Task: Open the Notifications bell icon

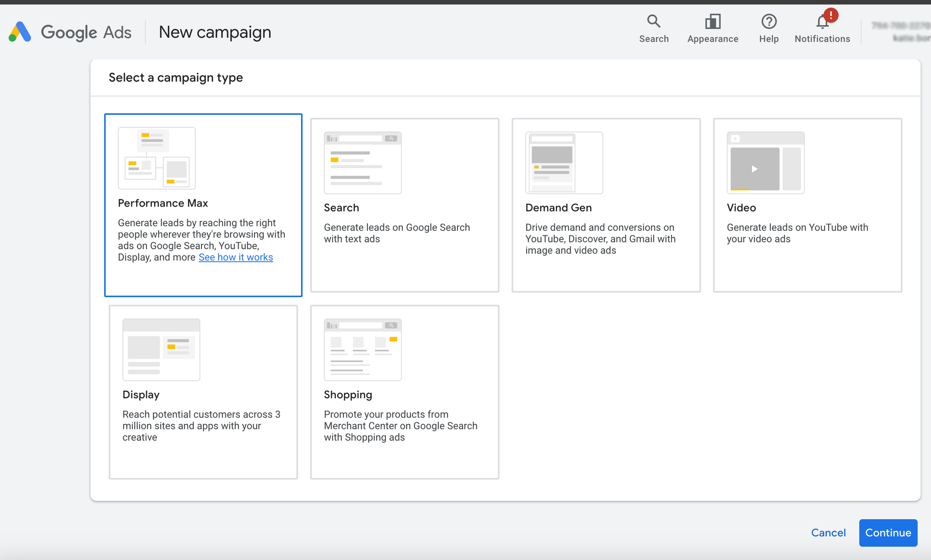Action: [822, 22]
